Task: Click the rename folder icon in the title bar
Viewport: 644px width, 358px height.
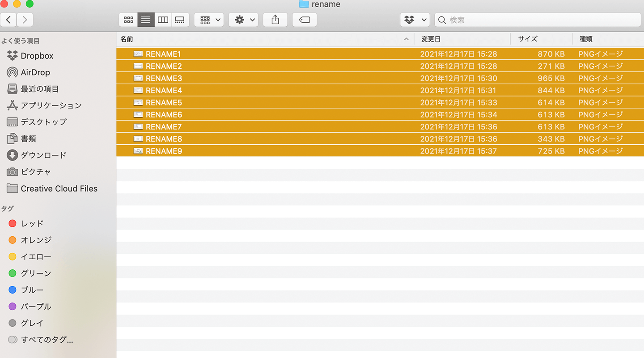Action: (x=304, y=4)
